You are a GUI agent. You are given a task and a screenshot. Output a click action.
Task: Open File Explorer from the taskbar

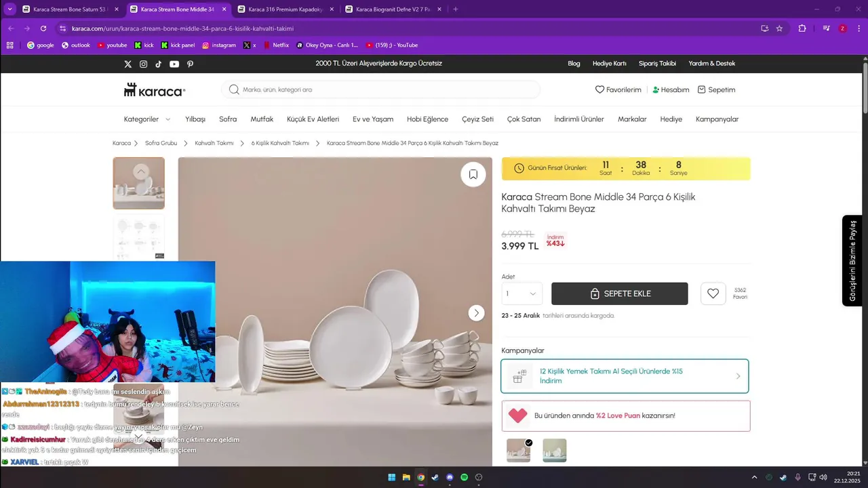tap(406, 477)
